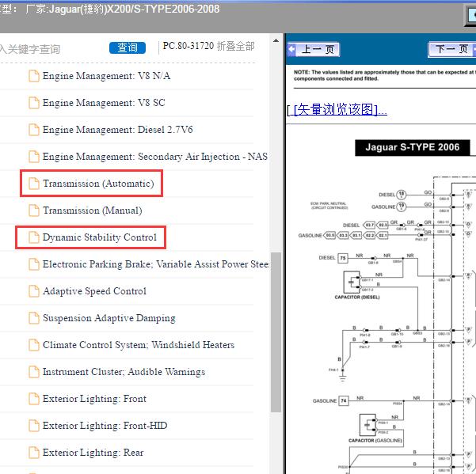Open Suspension Adaptive Damping entry
This screenshot has width=476, height=474.
pyautogui.click(x=109, y=318)
